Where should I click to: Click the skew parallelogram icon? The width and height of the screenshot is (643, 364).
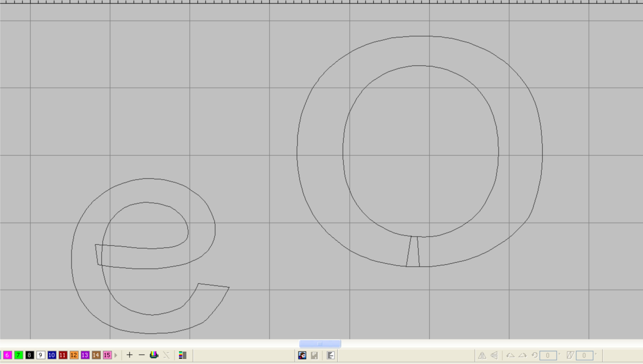click(x=570, y=355)
